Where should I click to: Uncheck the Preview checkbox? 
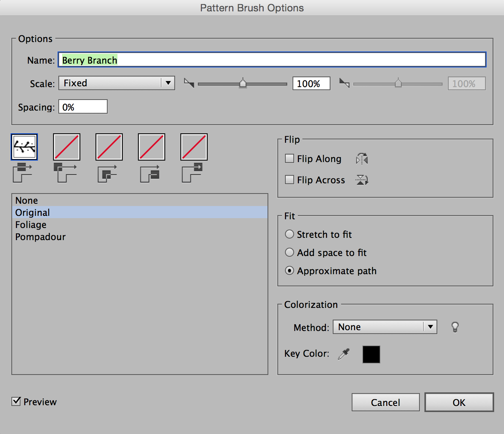16,401
